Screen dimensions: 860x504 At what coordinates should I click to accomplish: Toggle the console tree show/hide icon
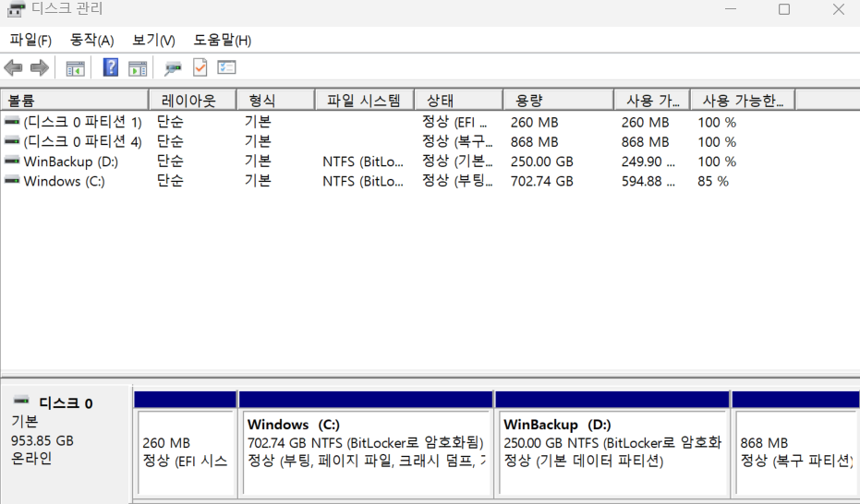pos(75,68)
